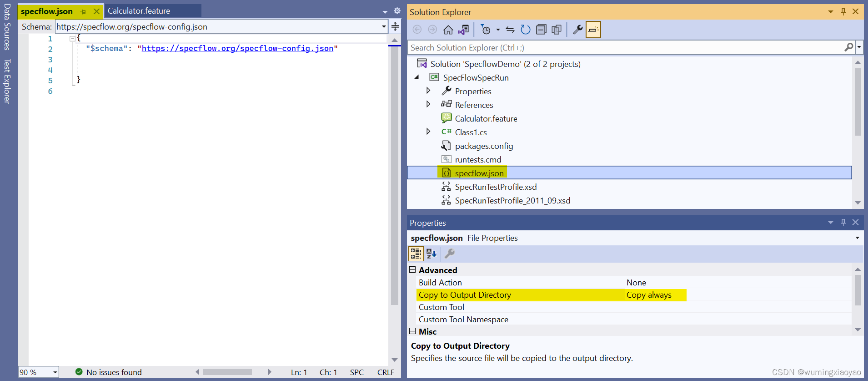Open the specflow.json File Properties object dropdown
Viewport: 868px width, 381px height.
point(858,238)
